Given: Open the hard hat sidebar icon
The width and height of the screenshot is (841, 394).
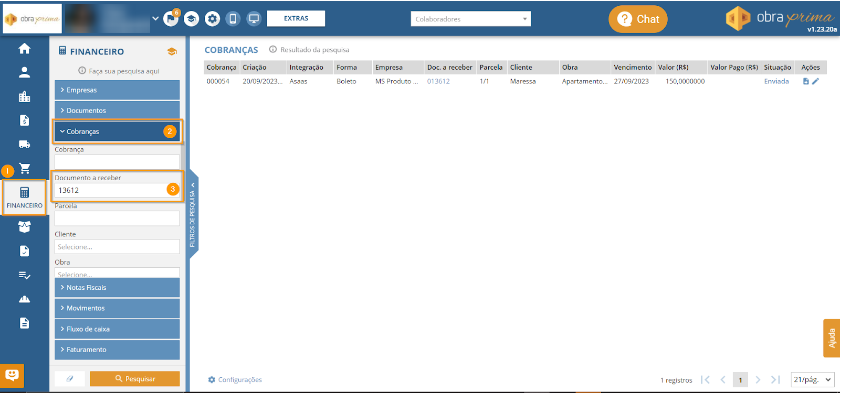Looking at the screenshot, I should 24,299.
